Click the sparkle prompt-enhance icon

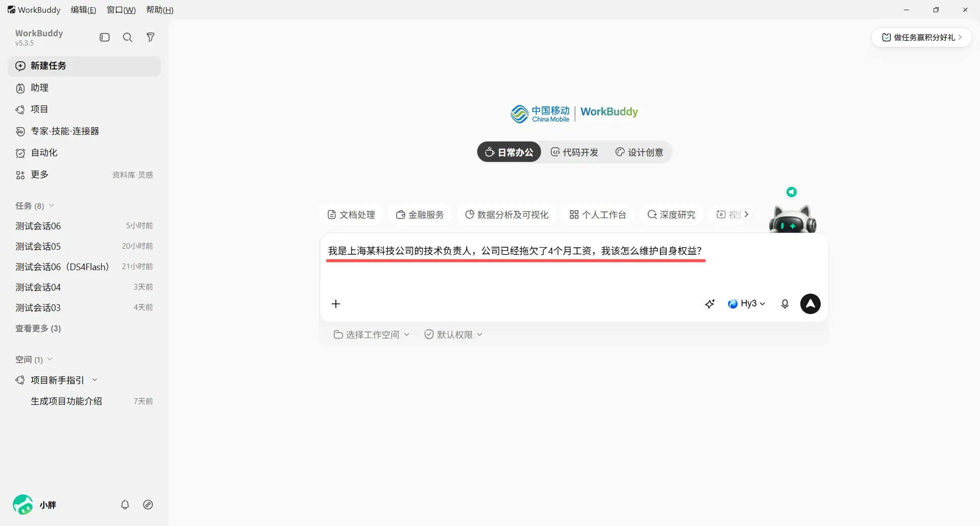(x=710, y=304)
